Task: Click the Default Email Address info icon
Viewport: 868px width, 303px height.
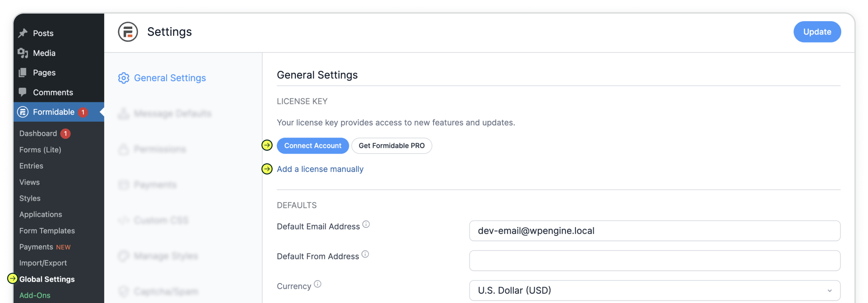Action: (x=366, y=224)
